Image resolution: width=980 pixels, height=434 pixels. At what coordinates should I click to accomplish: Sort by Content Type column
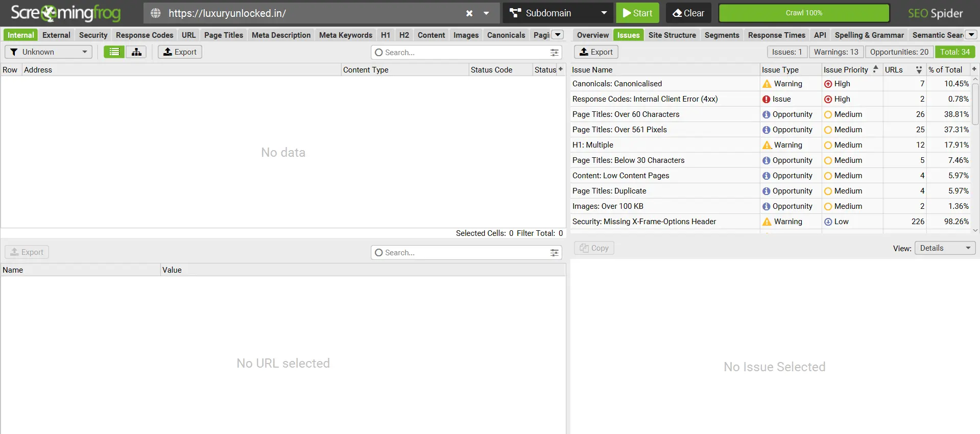(x=404, y=69)
